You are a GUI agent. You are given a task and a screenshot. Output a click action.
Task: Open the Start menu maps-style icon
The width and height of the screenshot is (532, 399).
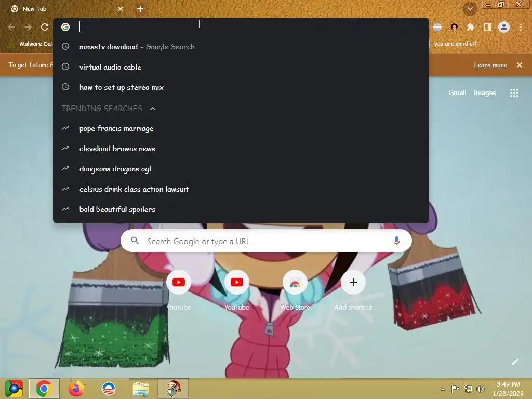pos(14,389)
